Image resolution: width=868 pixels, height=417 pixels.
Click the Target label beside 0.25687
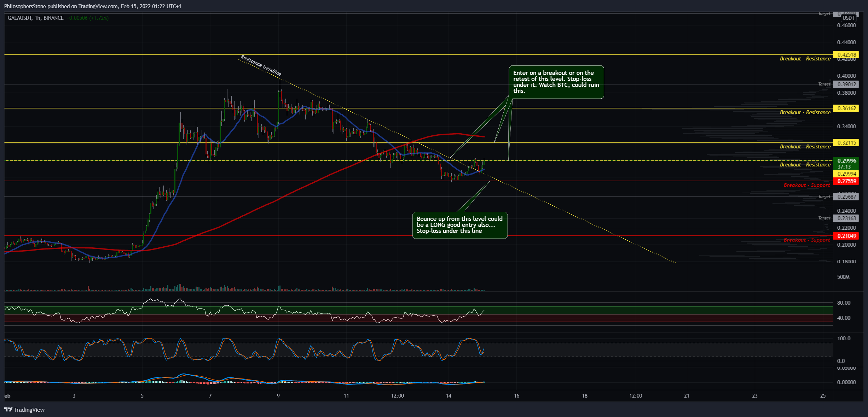[x=824, y=196]
